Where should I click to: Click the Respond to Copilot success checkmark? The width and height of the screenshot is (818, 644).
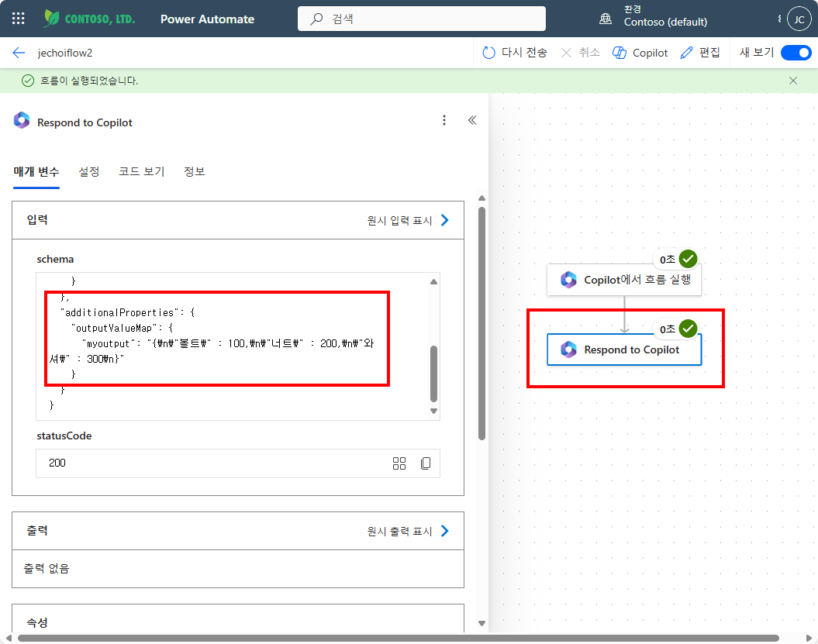(688, 329)
